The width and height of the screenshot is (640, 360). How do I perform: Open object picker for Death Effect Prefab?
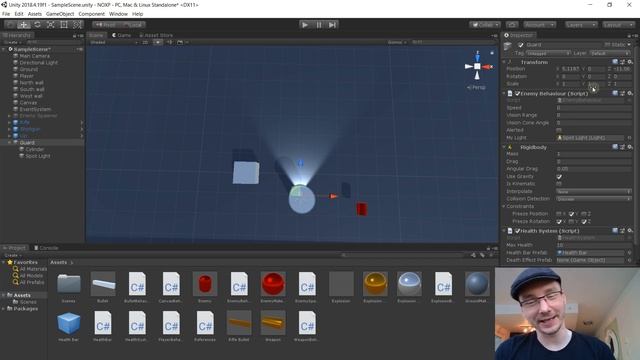tap(629, 260)
